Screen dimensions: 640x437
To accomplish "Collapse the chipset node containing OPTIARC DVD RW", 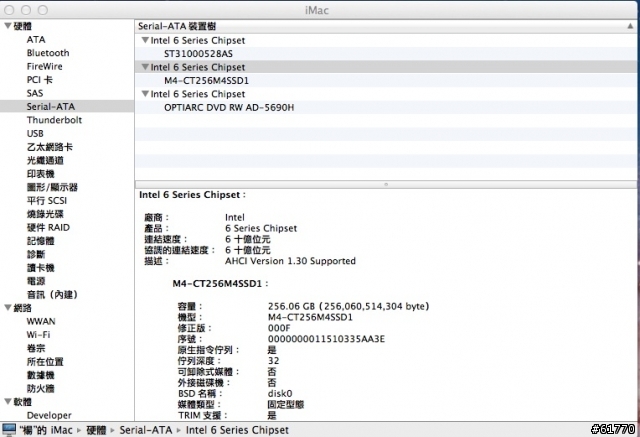I will (x=145, y=94).
